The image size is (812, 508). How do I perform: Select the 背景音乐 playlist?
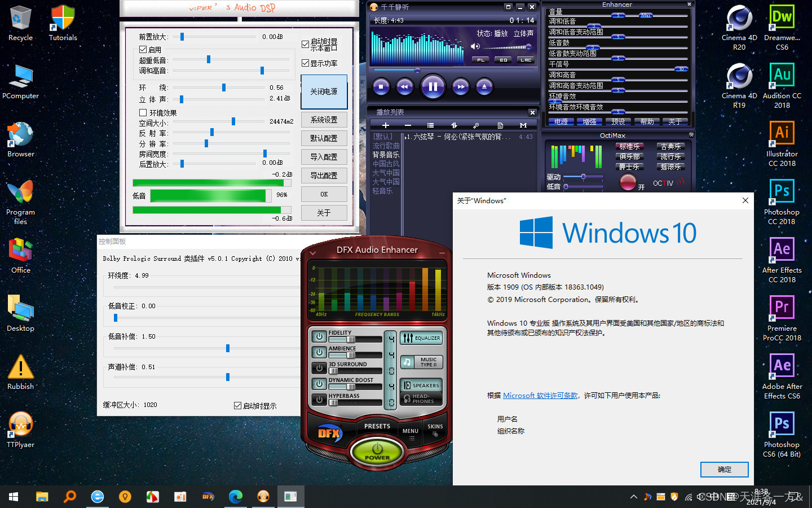[x=386, y=155]
